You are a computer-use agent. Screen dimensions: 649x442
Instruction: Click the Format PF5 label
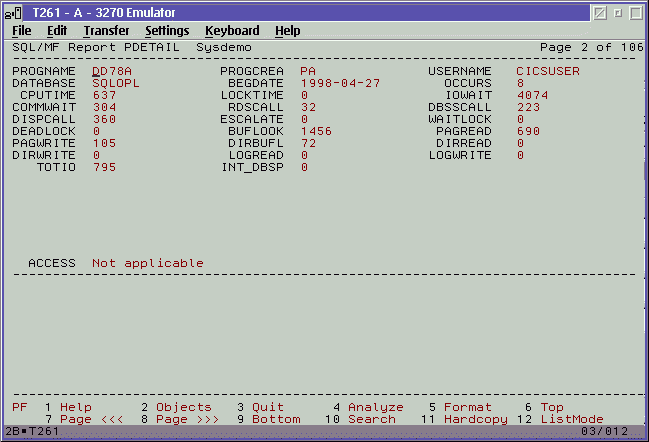(x=468, y=407)
